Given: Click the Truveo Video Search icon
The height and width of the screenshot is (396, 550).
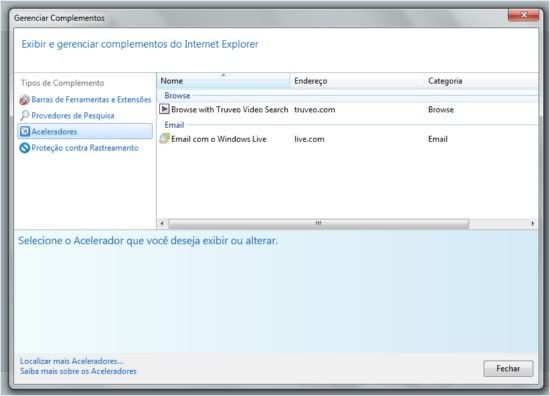Looking at the screenshot, I should 164,109.
